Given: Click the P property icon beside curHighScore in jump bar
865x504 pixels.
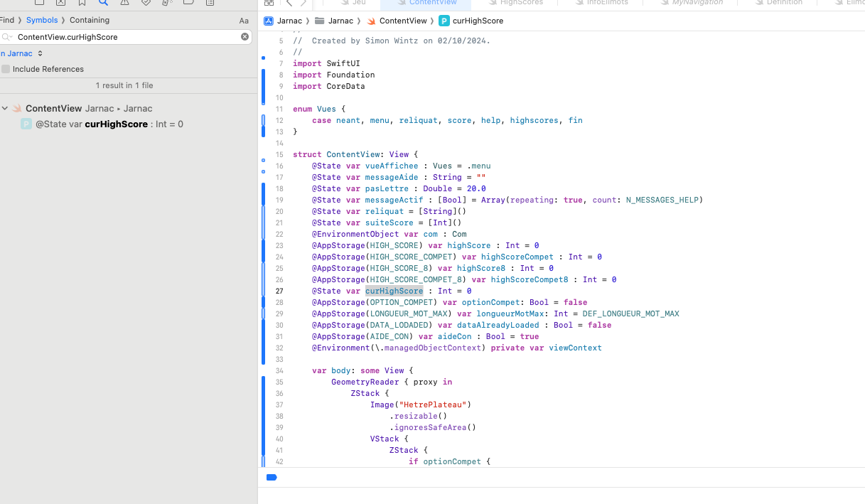Looking at the screenshot, I should pyautogui.click(x=444, y=21).
